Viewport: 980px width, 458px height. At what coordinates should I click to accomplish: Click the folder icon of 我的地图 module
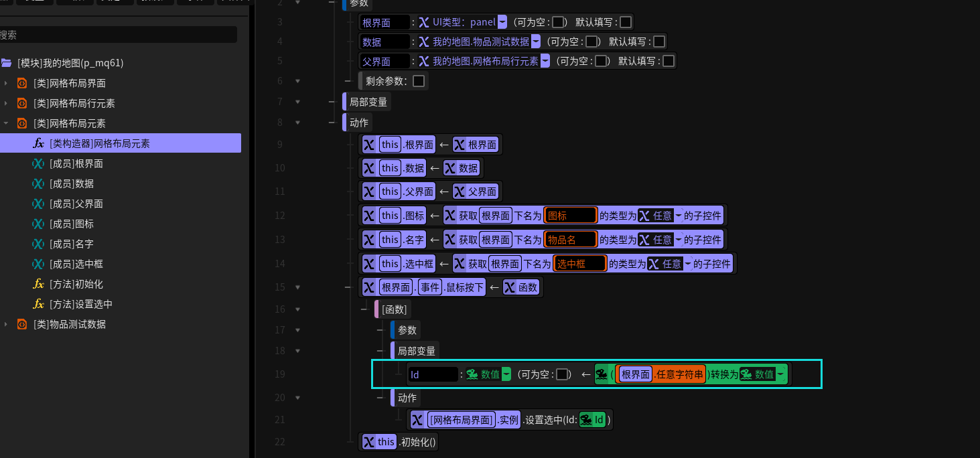7,63
